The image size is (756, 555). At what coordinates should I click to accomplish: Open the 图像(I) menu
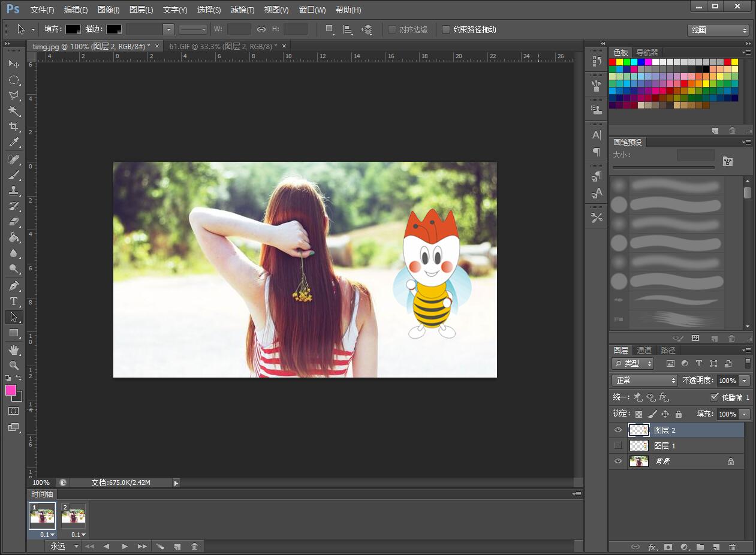109,10
